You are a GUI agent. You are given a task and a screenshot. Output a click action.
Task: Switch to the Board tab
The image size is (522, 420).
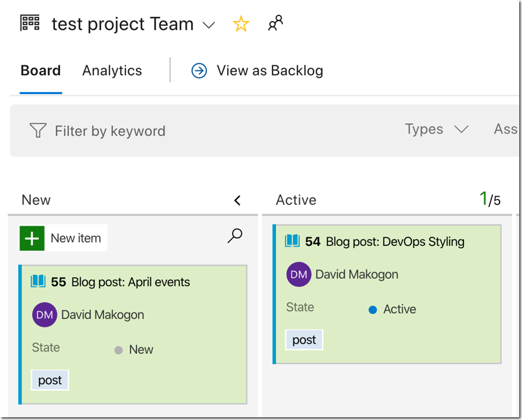(x=40, y=70)
